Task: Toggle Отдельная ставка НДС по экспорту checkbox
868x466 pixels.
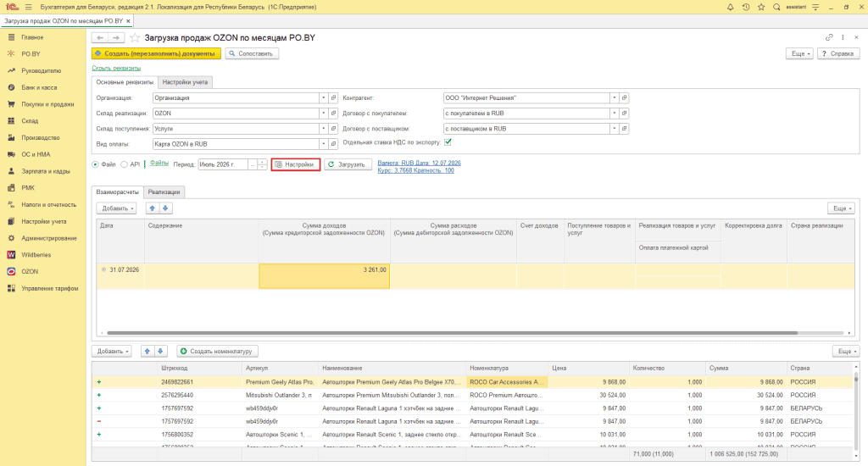Action: click(448, 142)
